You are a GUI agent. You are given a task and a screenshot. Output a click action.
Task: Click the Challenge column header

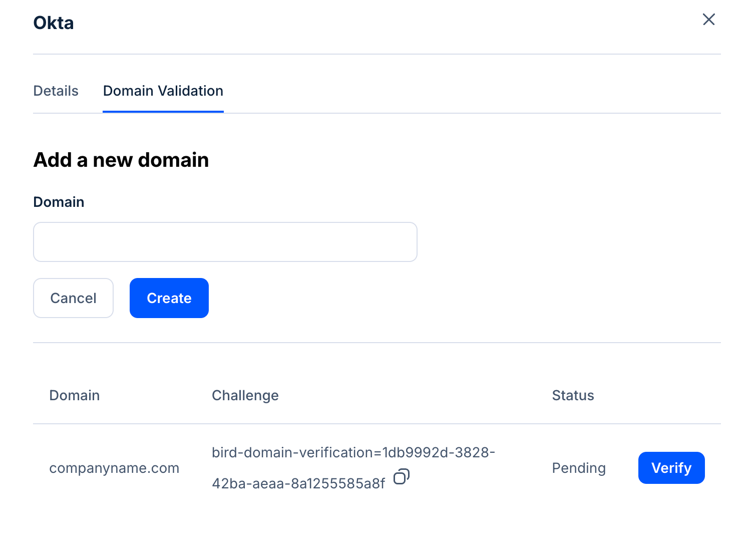pos(245,395)
